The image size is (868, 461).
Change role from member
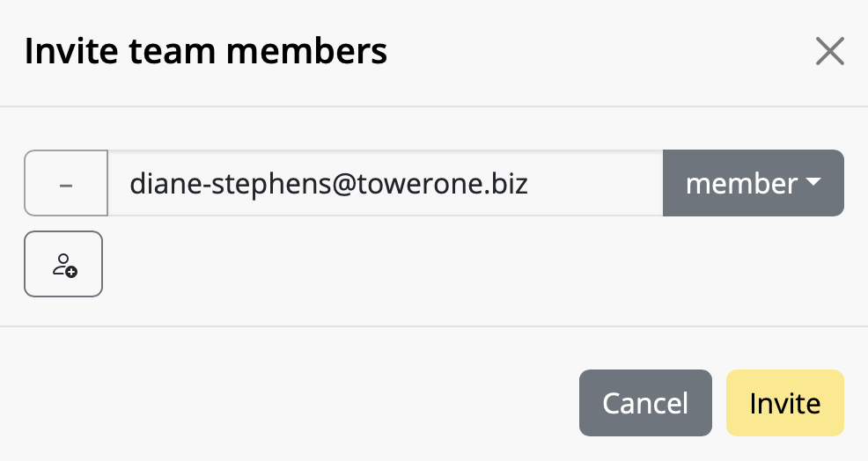(753, 183)
